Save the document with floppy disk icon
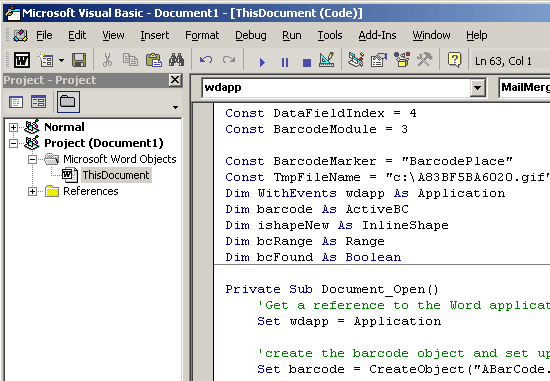The height and width of the screenshot is (381, 550). coord(79,60)
